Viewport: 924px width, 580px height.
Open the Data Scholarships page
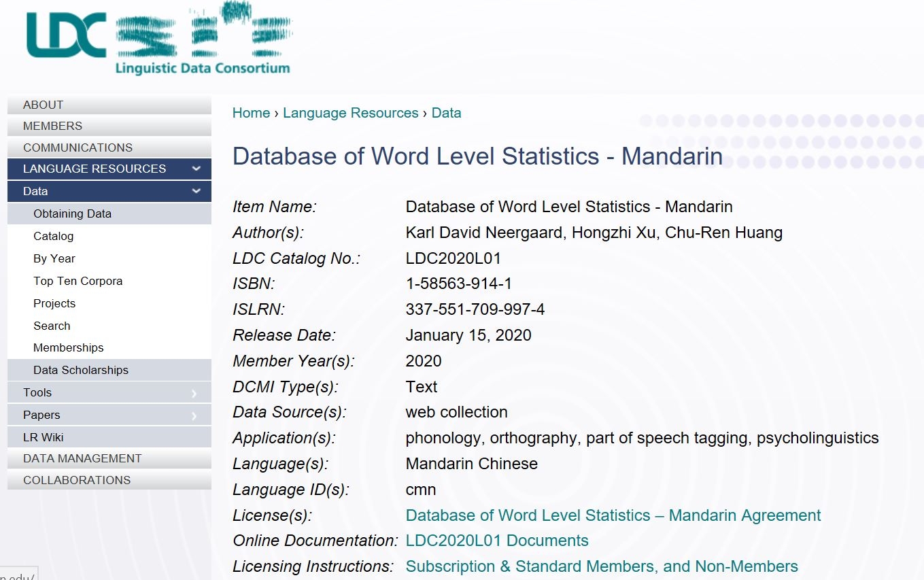click(81, 370)
